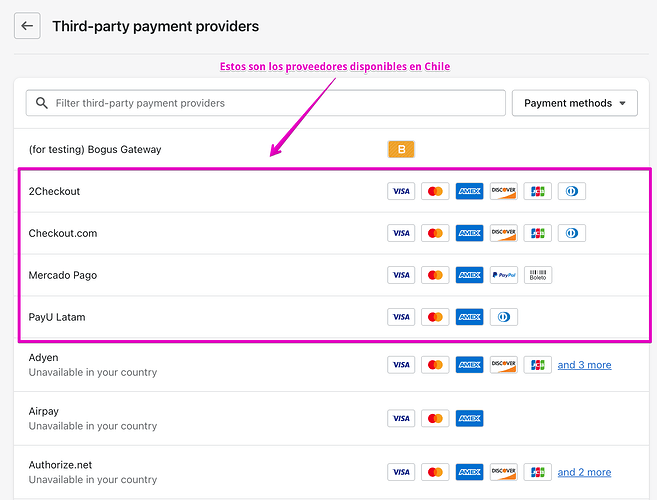The image size is (657, 500).
Task: Open Authorize.net's "and 2 more" link
Action: 584,472
